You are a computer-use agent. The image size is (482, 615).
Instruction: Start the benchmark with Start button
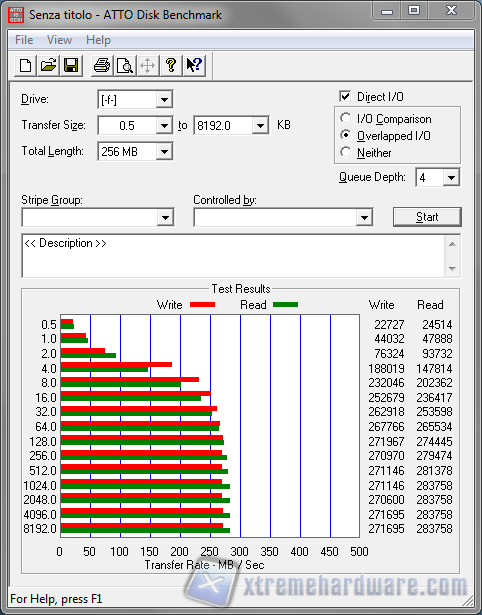pyautogui.click(x=427, y=217)
